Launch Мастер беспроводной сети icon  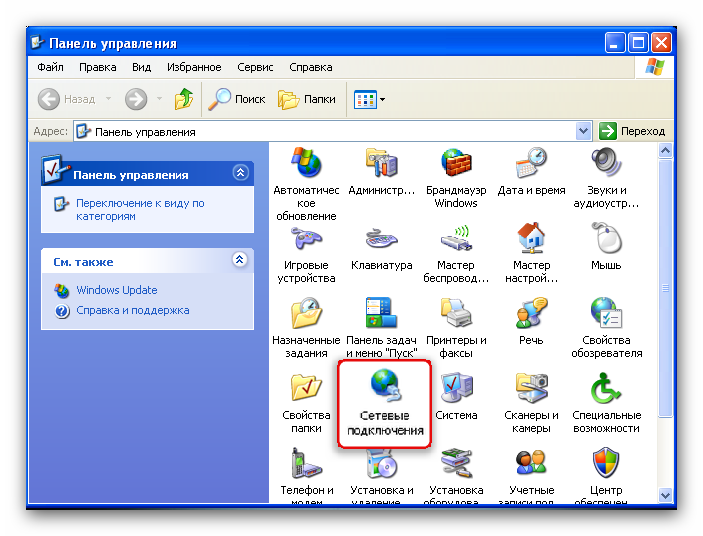point(456,238)
